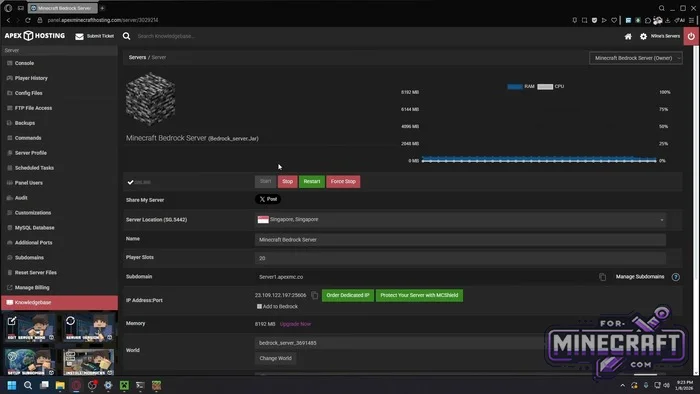Click the green Restart button

[312, 182]
